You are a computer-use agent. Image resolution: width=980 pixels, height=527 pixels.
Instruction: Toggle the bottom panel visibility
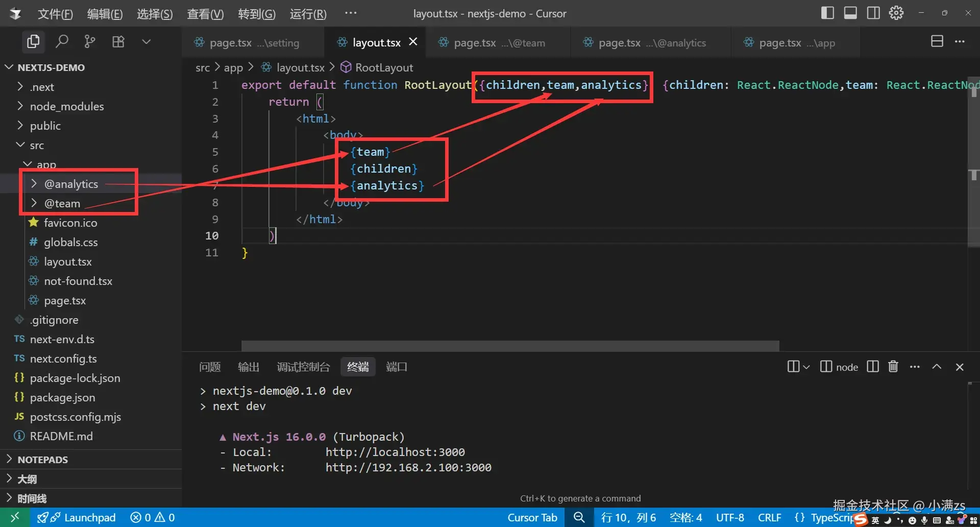(850, 13)
